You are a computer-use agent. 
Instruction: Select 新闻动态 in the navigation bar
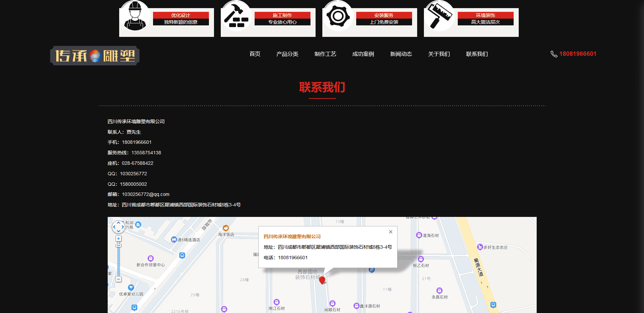click(x=401, y=54)
